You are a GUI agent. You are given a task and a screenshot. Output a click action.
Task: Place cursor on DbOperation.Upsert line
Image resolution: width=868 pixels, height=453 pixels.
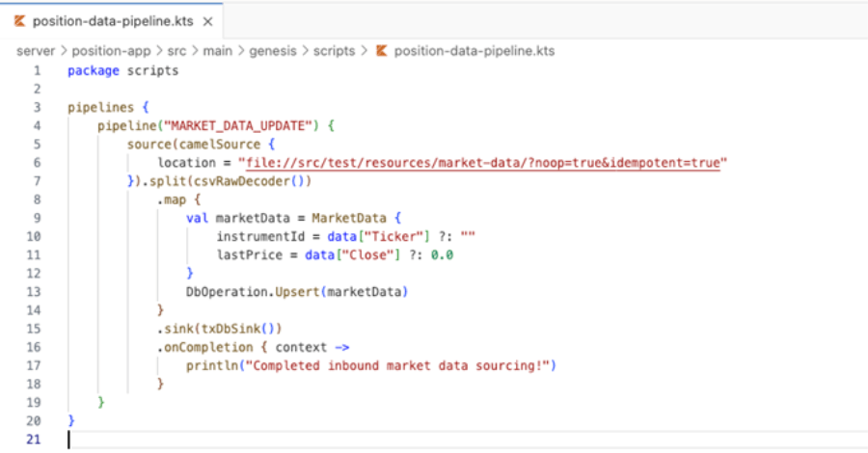pyautogui.click(x=297, y=291)
